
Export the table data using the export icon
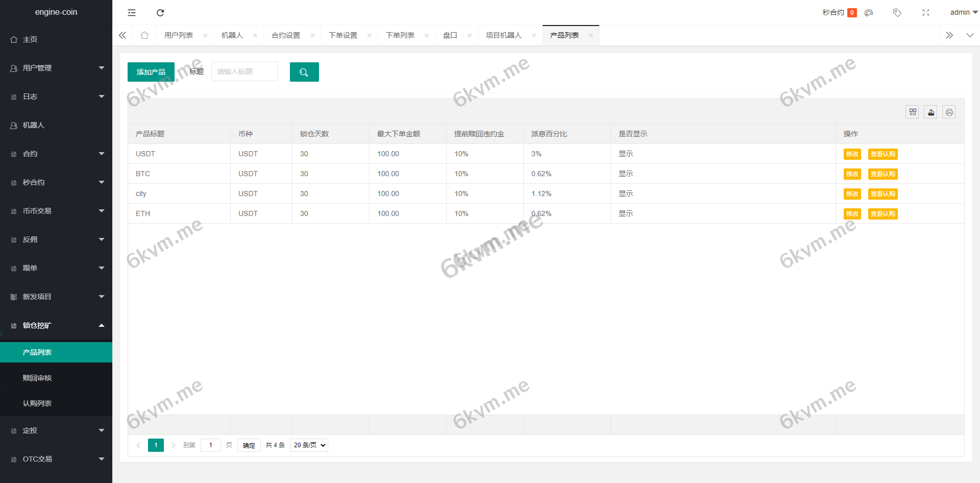(x=930, y=112)
